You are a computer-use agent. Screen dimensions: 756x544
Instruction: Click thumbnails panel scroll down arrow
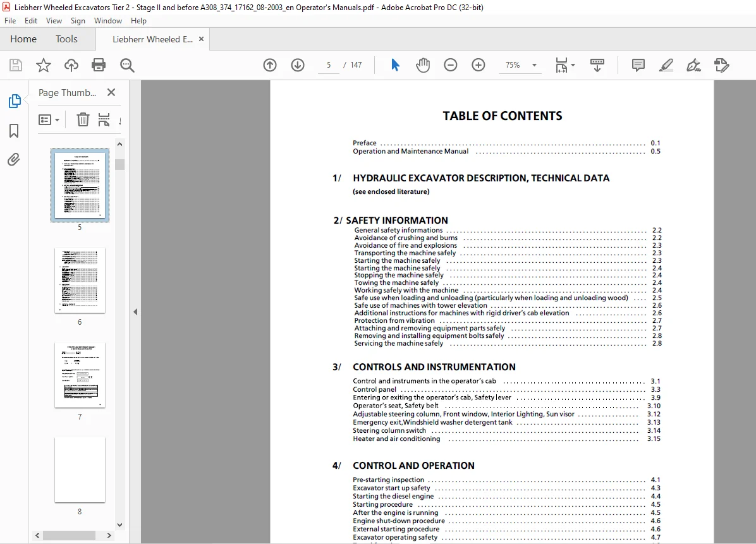[x=119, y=524]
